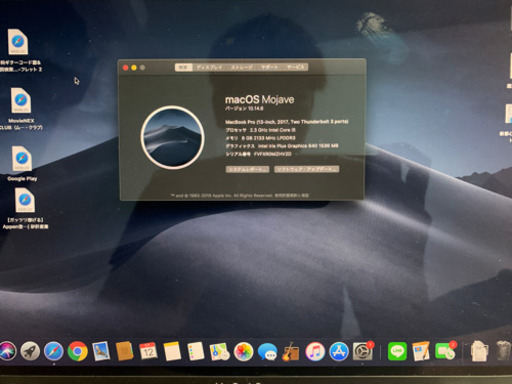
Task: Click the serial number line
Action: pos(258,154)
